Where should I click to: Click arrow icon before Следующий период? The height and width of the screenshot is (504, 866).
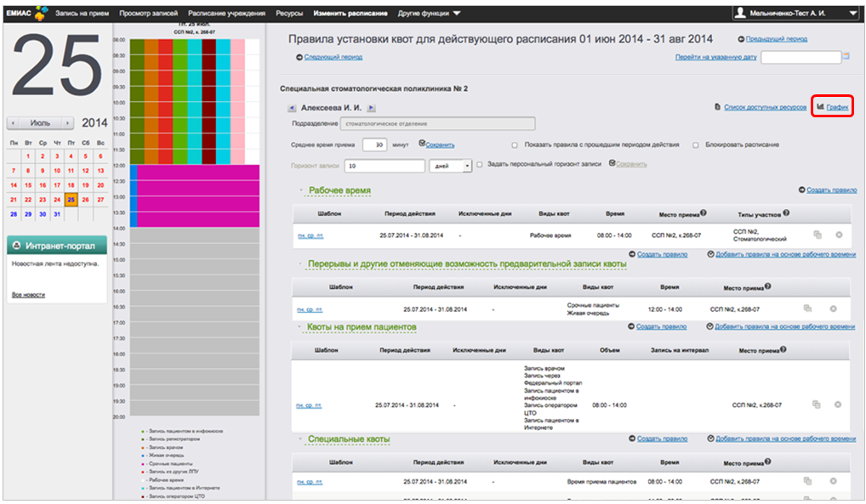(x=299, y=58)
